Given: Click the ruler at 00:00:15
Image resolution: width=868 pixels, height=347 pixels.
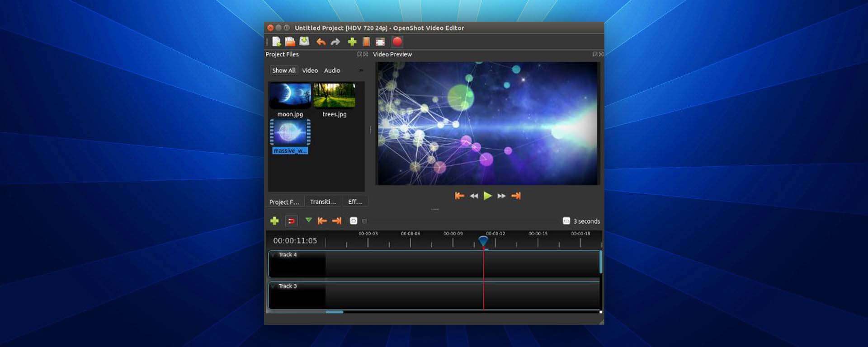Looking at the screenshot, I should tap(538, 234).
